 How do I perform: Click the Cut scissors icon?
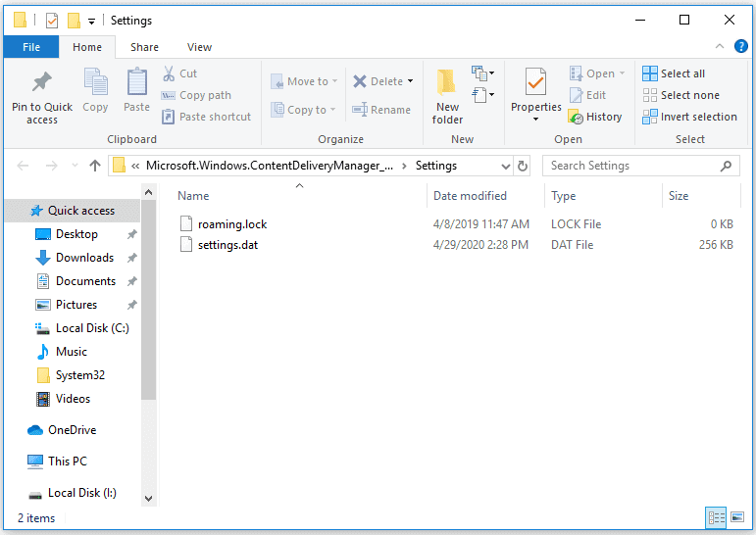tap(169, 73)
